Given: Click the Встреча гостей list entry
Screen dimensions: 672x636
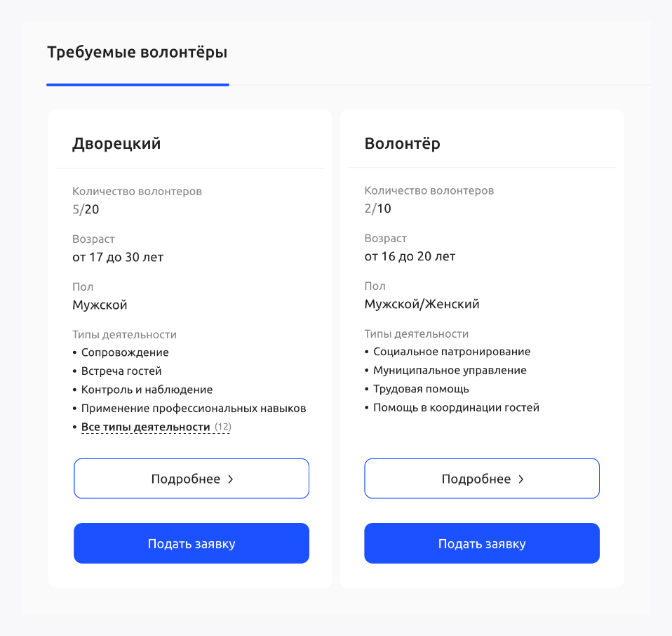Looking at the screenshot, I should [x=121, y=371].
